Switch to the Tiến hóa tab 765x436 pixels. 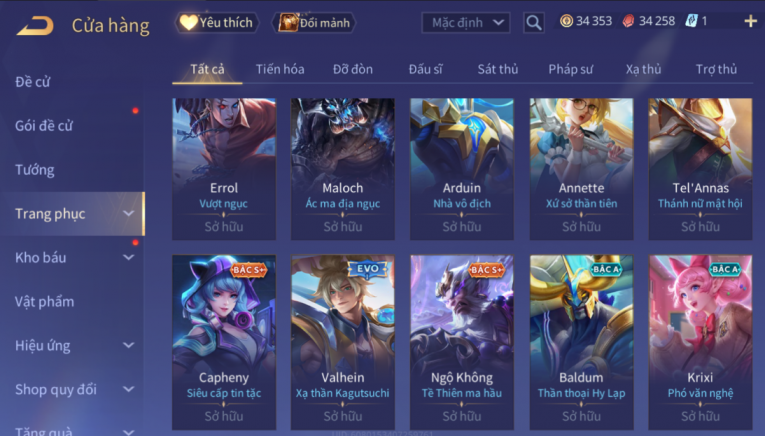click(x=280, y=69)
